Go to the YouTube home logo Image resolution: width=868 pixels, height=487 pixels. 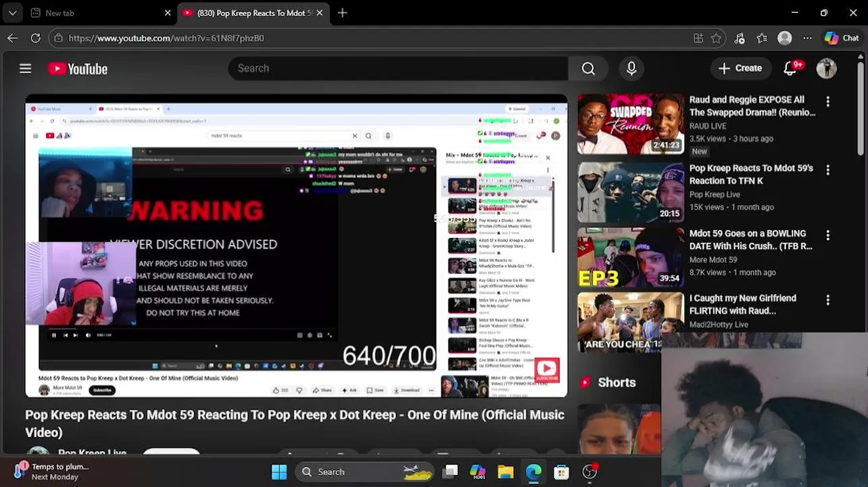(78, 69)
